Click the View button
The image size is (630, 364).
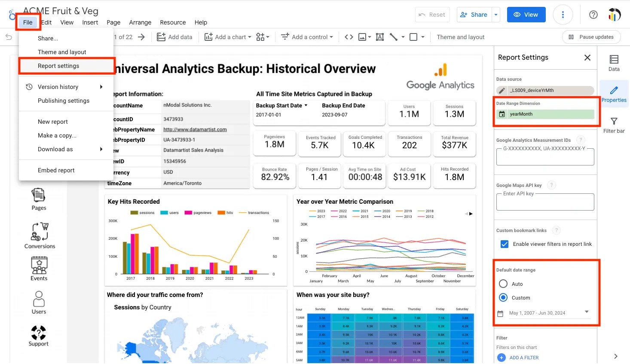click(526, 14)
